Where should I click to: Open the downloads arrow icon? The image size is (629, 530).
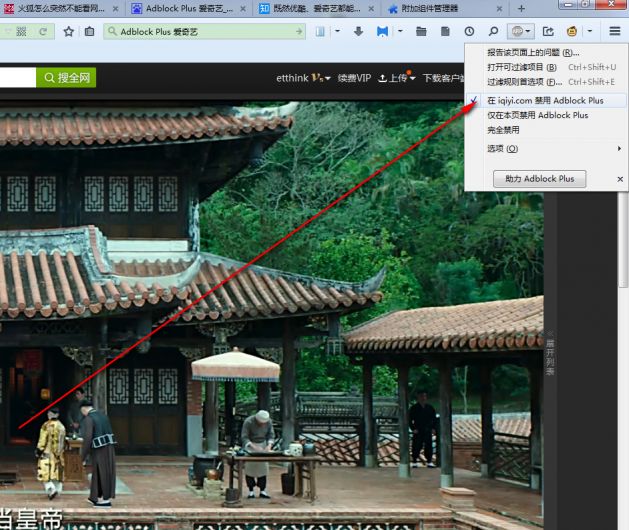(x=359, y=31)
